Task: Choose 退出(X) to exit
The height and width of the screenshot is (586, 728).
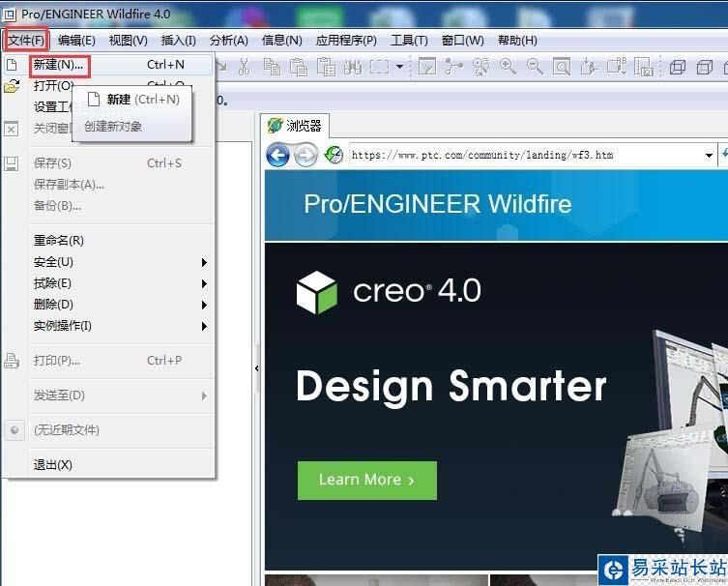Action: point(121,465)
